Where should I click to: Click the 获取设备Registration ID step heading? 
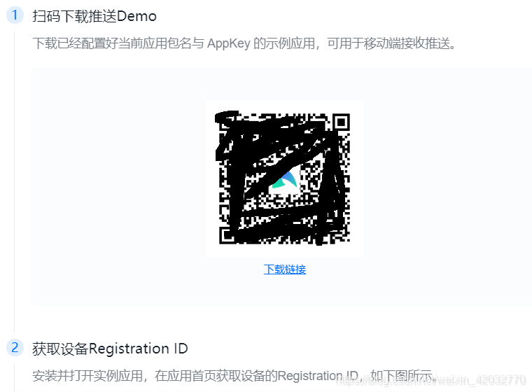tap(110, 349)
